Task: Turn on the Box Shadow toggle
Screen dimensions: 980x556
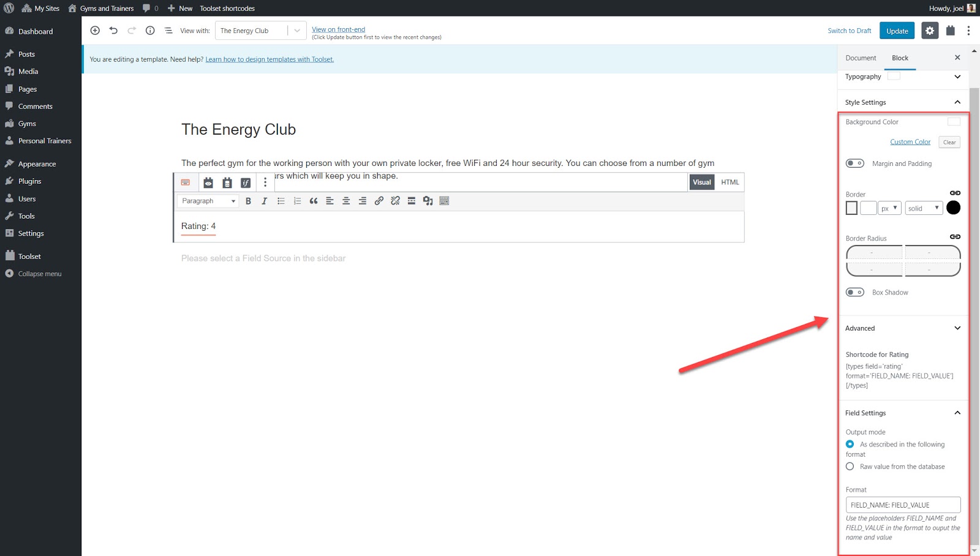Action: tap(855, 292)
